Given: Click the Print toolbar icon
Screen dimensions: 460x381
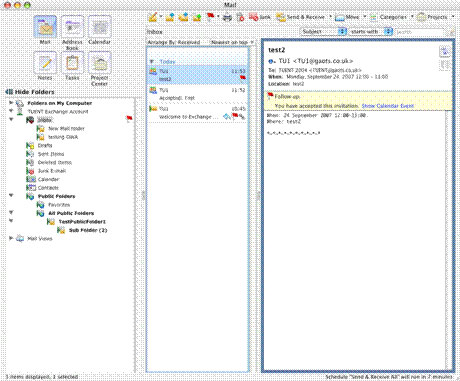Looking at the screenshot, I should click(227, 17).
